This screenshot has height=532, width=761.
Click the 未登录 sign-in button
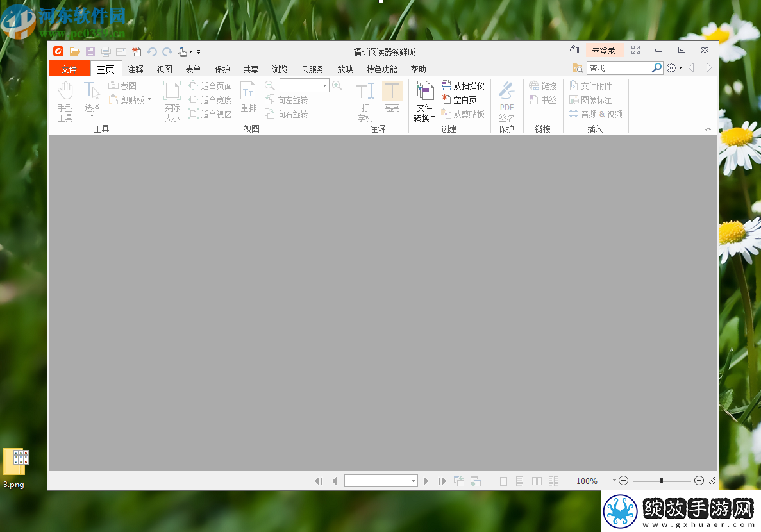[604, 51]
